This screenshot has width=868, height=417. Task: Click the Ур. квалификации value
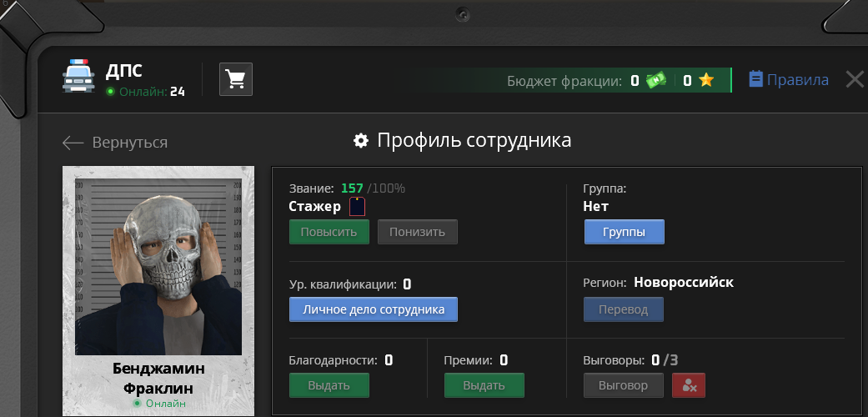407,284
